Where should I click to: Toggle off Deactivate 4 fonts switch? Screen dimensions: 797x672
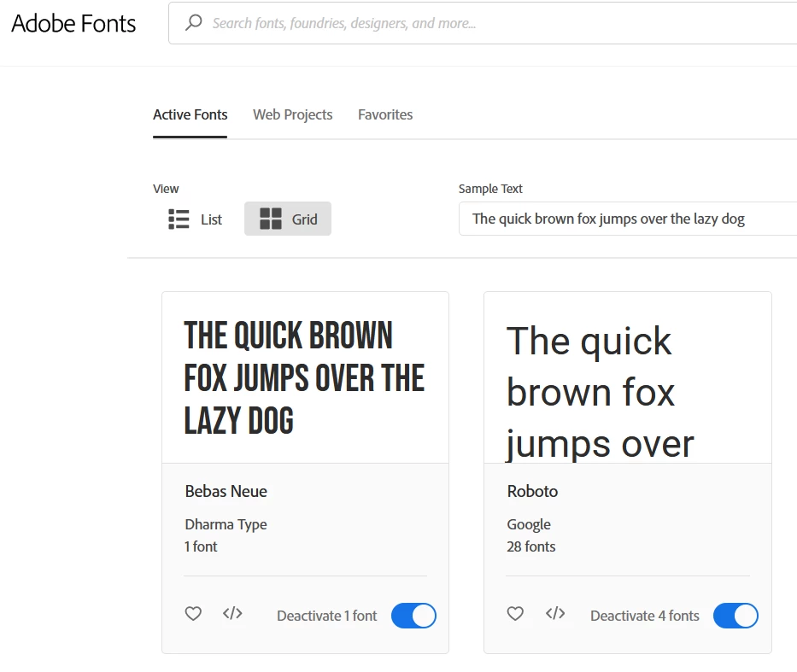coord(735,616)
